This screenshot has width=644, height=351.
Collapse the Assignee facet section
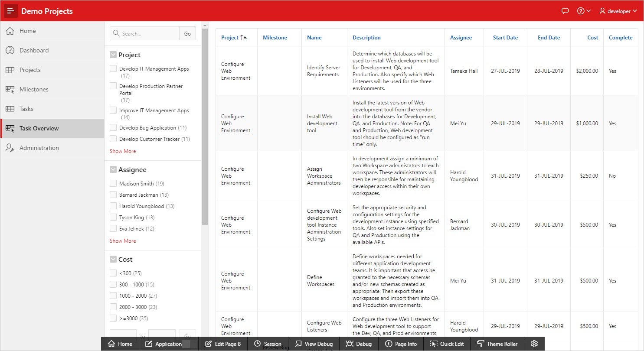pos(113,170)
